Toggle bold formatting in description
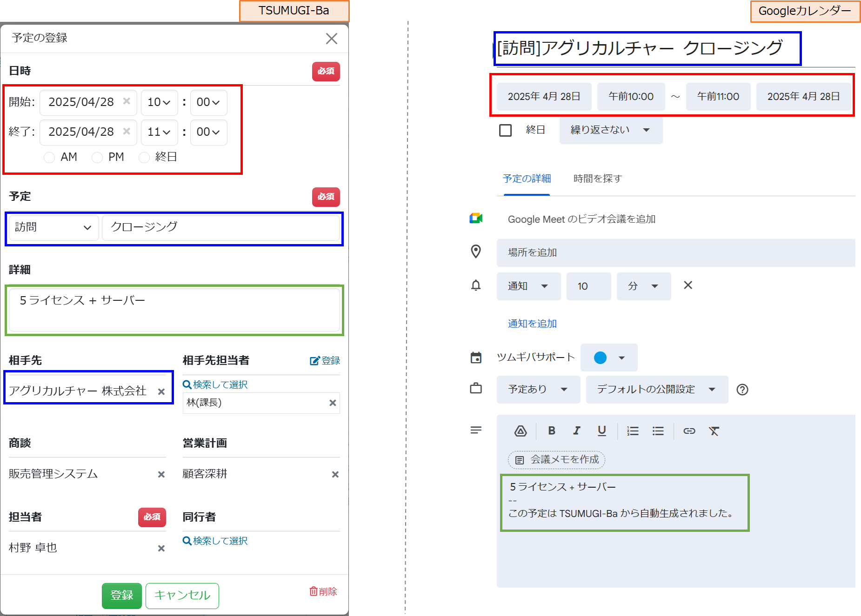The height and width of the screenshot is (616, 861). 552,431
